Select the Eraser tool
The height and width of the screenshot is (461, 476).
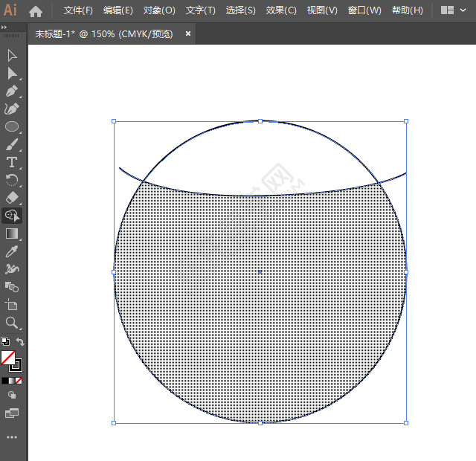[x=12, y=198]
